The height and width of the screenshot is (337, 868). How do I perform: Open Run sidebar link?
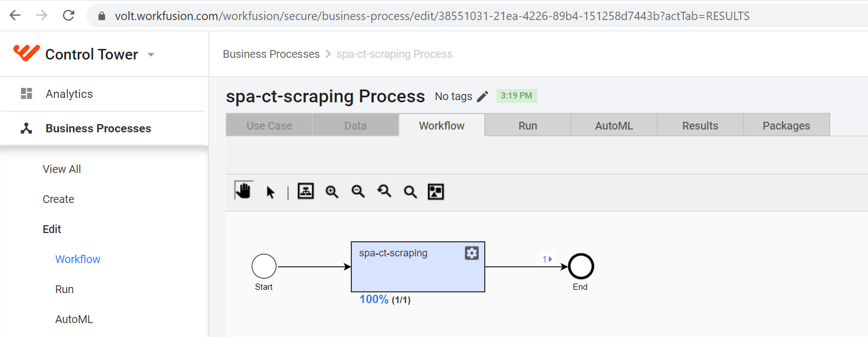[x=65, y=289]
